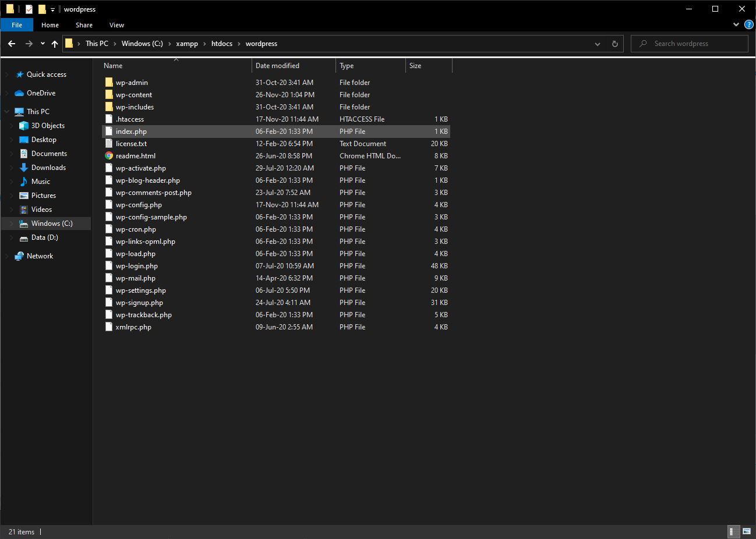Select the wp-trackback.php file name

[144, 315]
